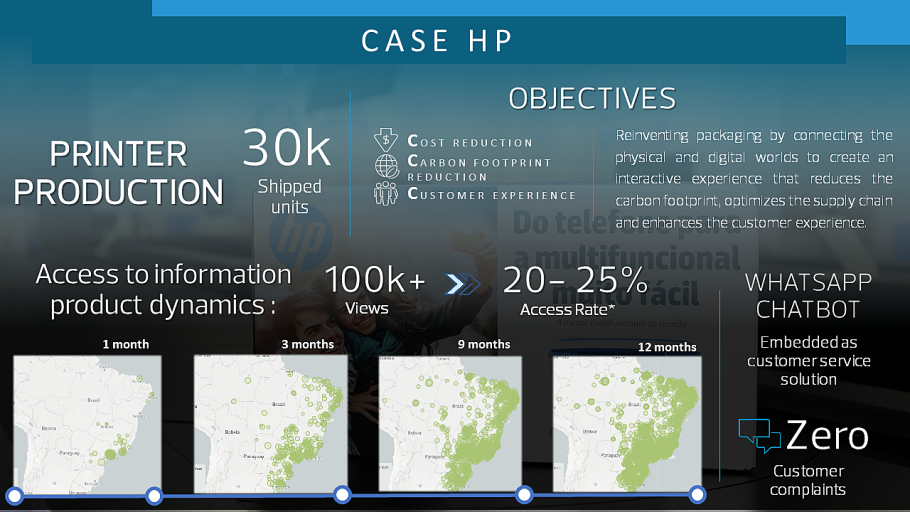This screenshot has width=910, height=512.
Task: Click the Shipped units label
Action: [x=290, y=196]
